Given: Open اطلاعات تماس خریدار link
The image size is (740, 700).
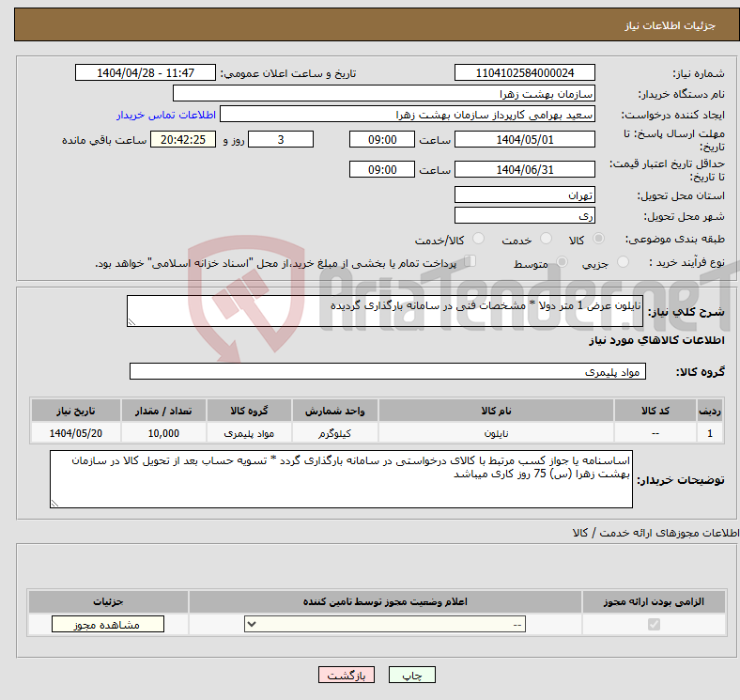Looking at the screenshot, I should (166, 115).
